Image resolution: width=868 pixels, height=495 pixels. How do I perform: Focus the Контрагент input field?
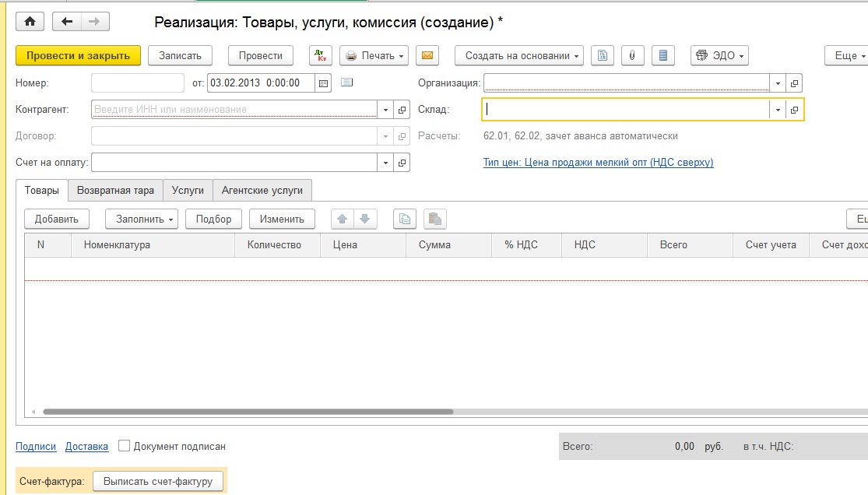pyautogui.click(x=234, y=110)
